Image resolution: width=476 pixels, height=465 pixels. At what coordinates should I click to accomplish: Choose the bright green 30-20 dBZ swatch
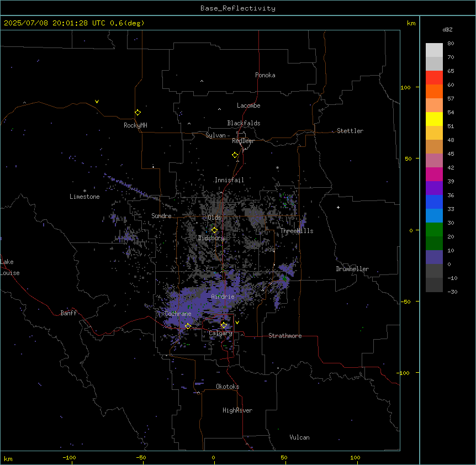point(434,230)
